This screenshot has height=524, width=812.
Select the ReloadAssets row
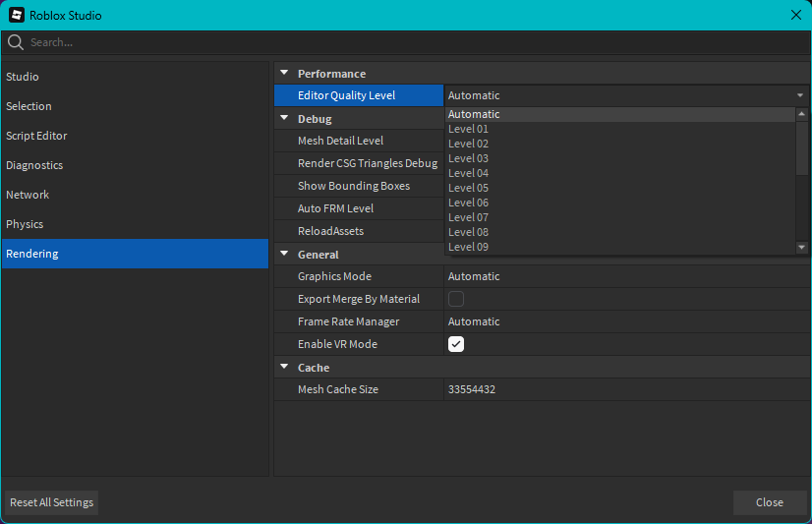point(359,231)
